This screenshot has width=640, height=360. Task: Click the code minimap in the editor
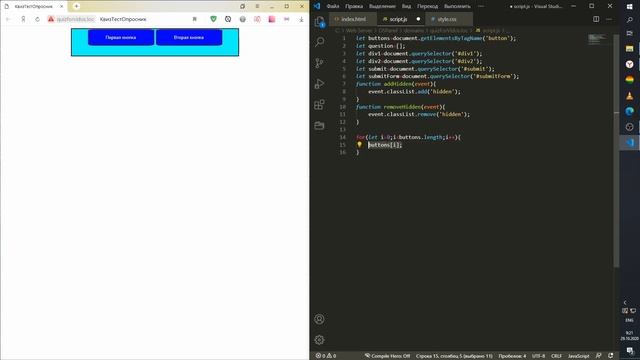pyautogui.click(x=597, y=39)
